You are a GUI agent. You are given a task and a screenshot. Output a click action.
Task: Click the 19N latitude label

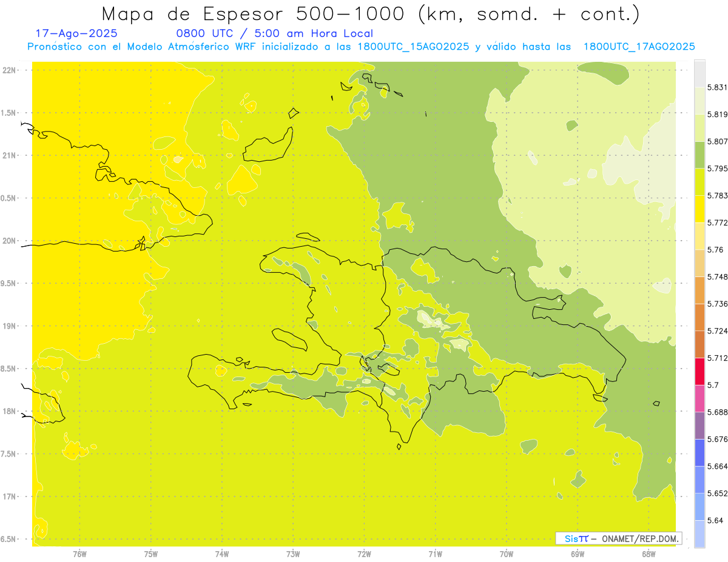coord(9,326)
